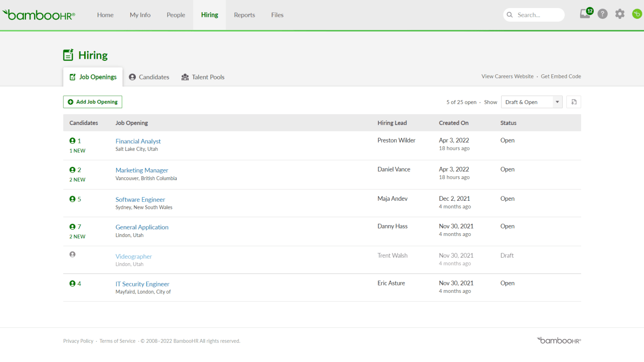Image resolution: width=644 pixels, height=362 pixels.
Task: Click the candidate icon on the Videographer row
Action: coord(72,254)
